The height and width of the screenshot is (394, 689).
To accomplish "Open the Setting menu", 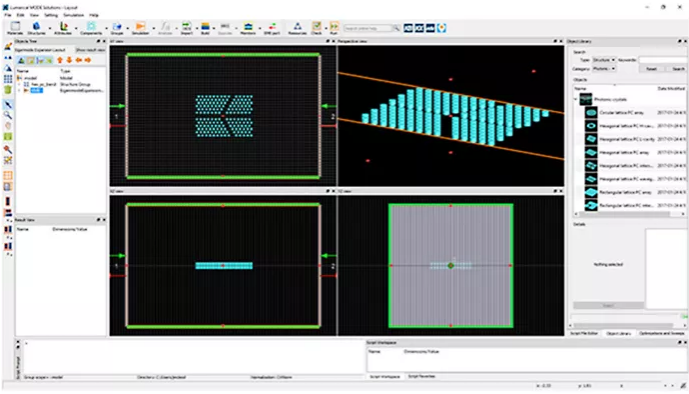I will 51,15.
